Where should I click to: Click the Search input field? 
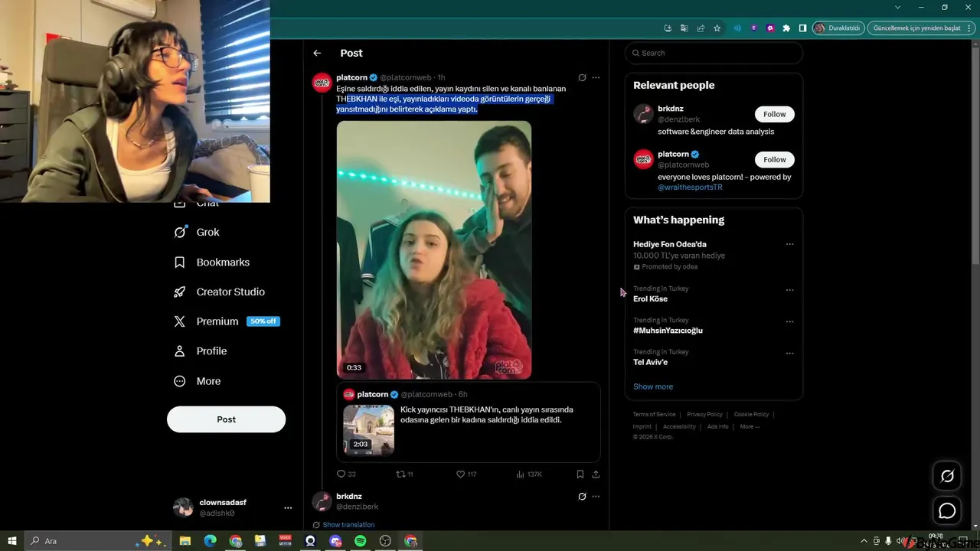714,53
